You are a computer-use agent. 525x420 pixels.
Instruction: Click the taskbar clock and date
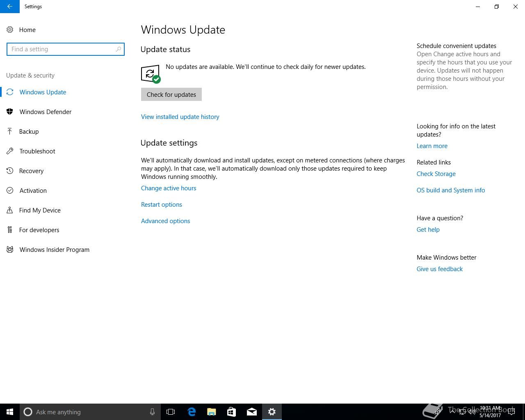pos(490,412)
